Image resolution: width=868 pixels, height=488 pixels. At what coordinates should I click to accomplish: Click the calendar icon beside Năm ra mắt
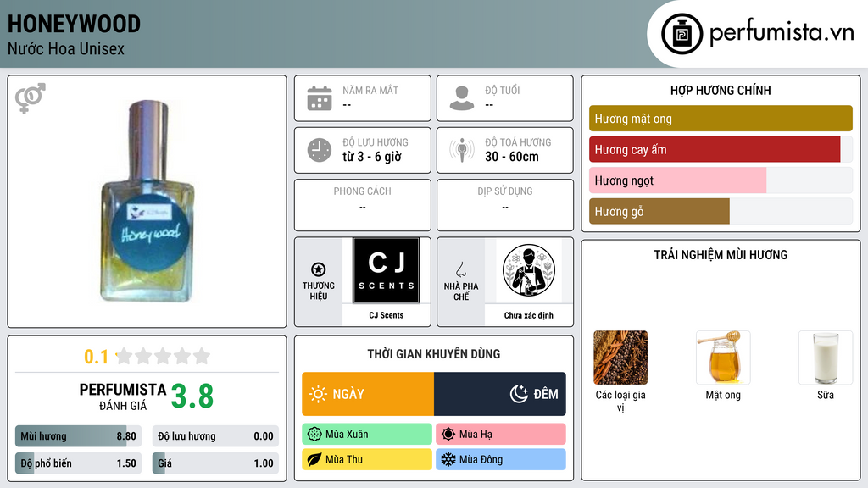(320, 98)
